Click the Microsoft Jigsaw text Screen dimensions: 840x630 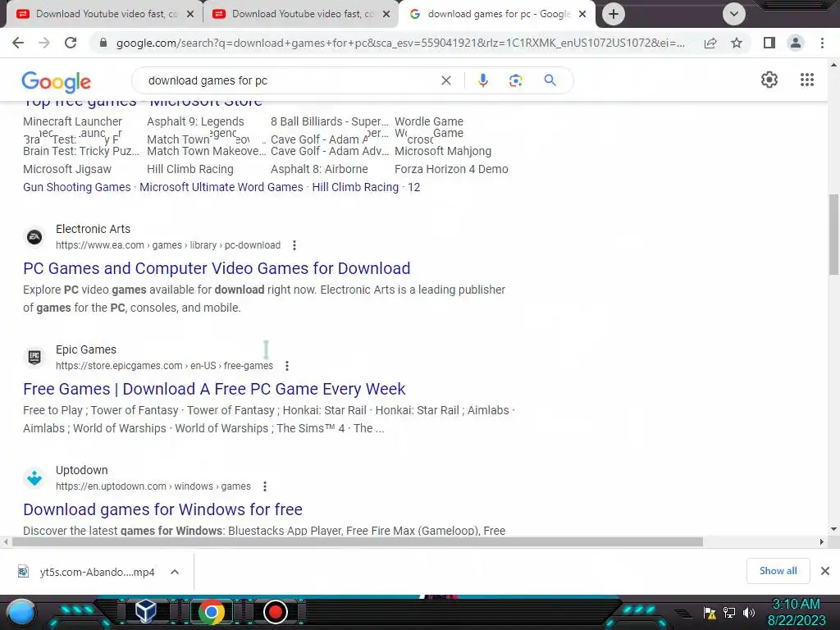67,169
